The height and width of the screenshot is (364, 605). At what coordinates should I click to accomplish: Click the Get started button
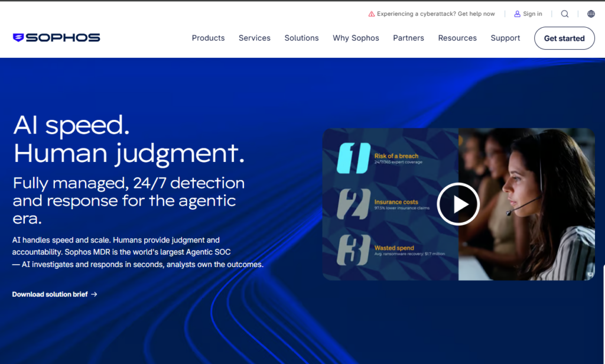pos(564,38)
